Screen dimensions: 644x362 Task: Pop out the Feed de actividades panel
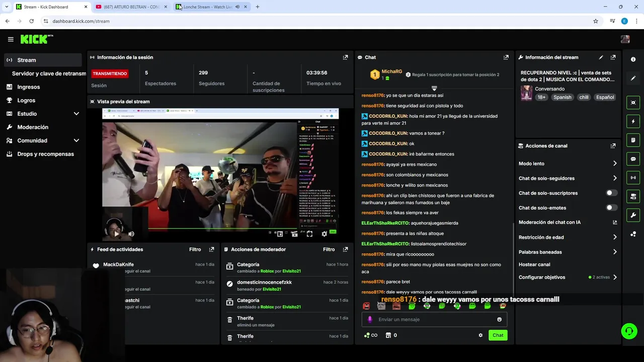point(211,249)
